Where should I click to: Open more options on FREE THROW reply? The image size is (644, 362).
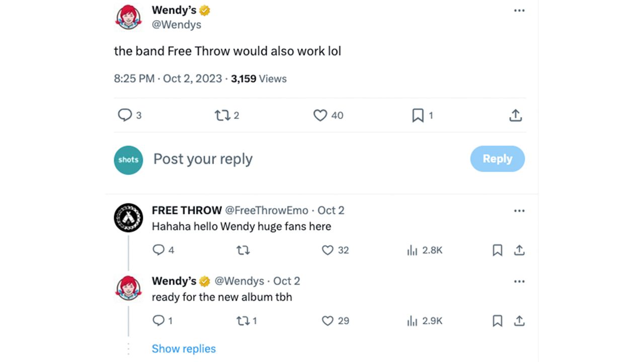tap(519, 211)
